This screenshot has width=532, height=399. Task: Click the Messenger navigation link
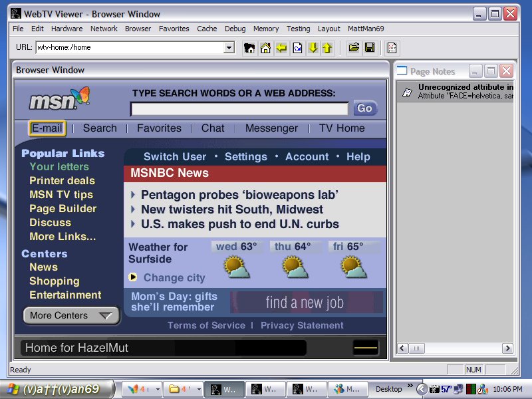pyautogui.click(x=271, y=128)
